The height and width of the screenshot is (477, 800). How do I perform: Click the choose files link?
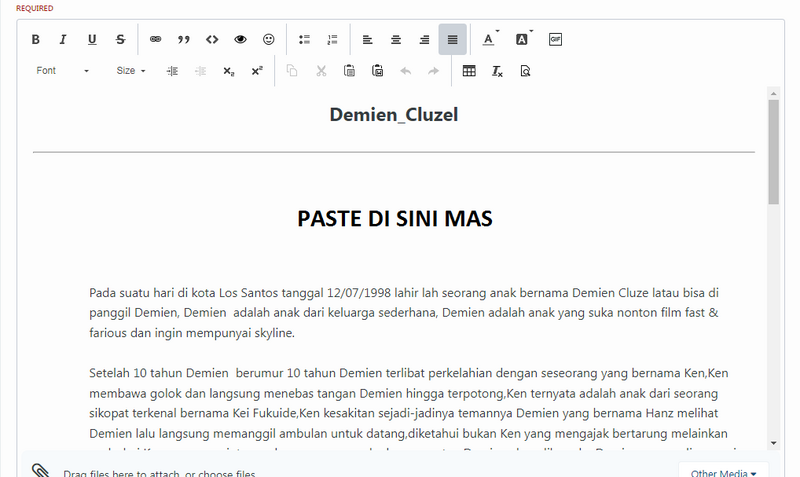point(227,473)
